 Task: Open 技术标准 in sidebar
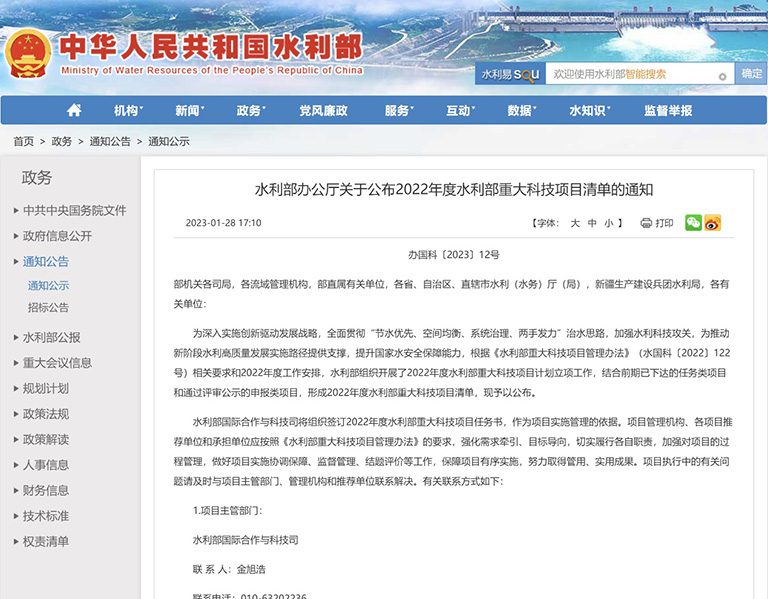46,516
